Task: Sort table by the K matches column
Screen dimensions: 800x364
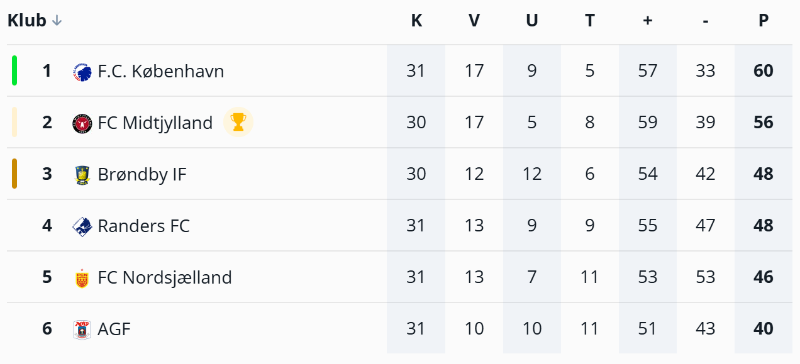Action: pos(416,20)
